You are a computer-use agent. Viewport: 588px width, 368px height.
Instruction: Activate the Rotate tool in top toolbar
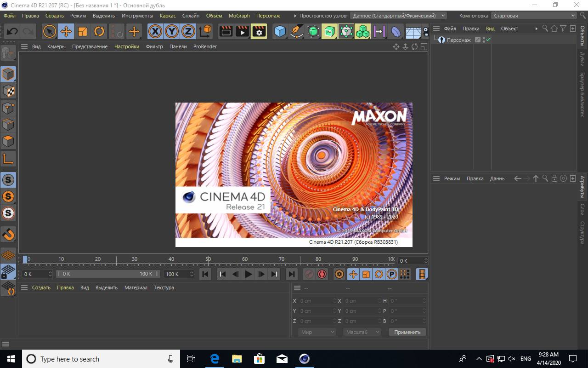(x=99, y=31)
